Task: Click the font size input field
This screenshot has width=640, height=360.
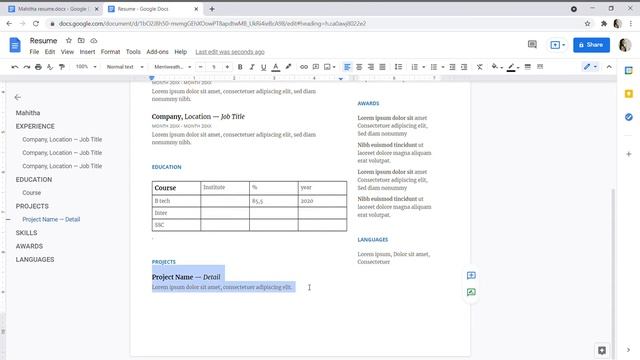Action: click(x=213, y=67)
